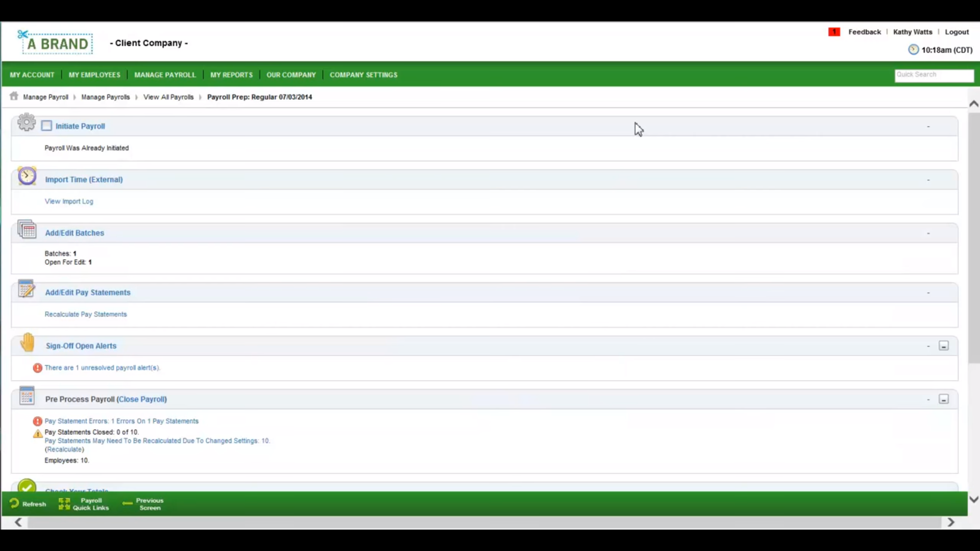
Task: Collapse the Sign-Off Open Alerts section
Action: click(x=944, y=346)
